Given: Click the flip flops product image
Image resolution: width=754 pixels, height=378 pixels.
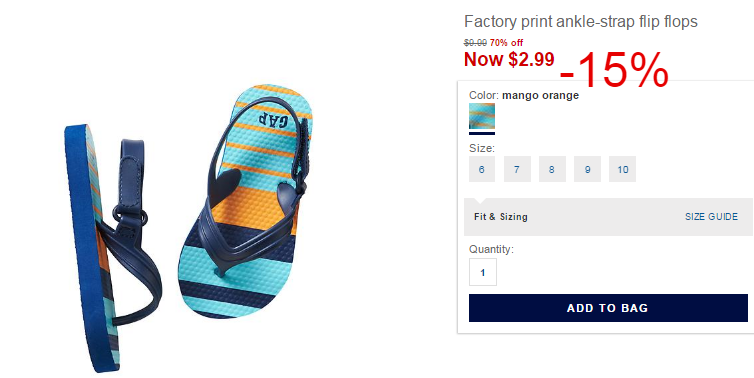Looking at the screenshot, I should (188, 228).
